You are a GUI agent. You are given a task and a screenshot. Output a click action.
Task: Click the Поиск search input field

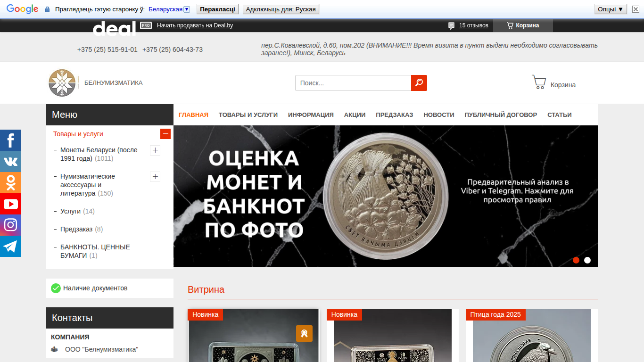point(353,83)
